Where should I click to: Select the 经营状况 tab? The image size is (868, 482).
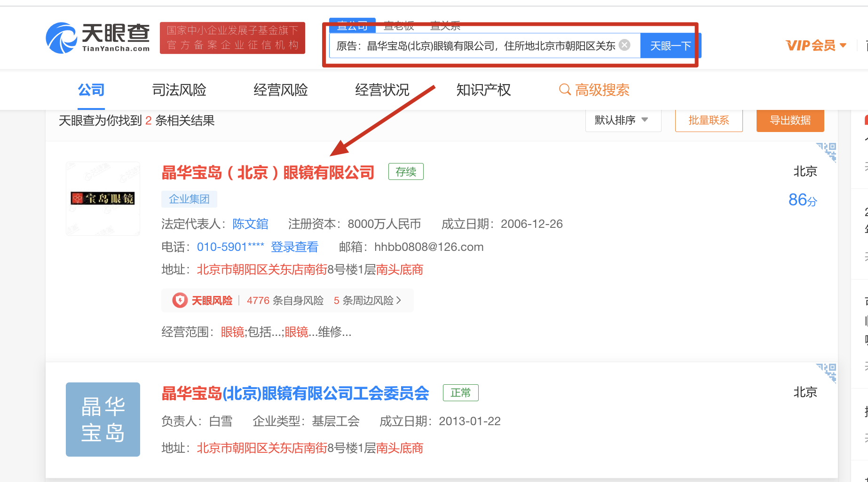382,90
